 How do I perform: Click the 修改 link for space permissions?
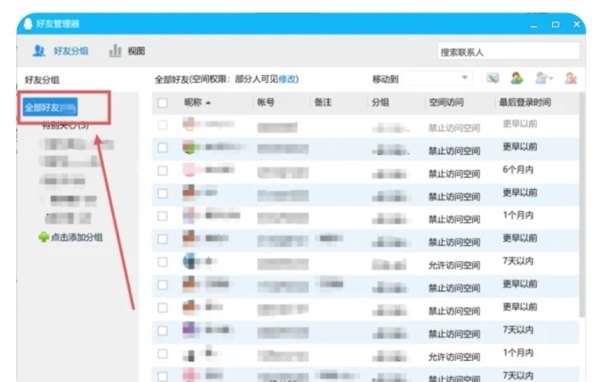coord(287,79)
